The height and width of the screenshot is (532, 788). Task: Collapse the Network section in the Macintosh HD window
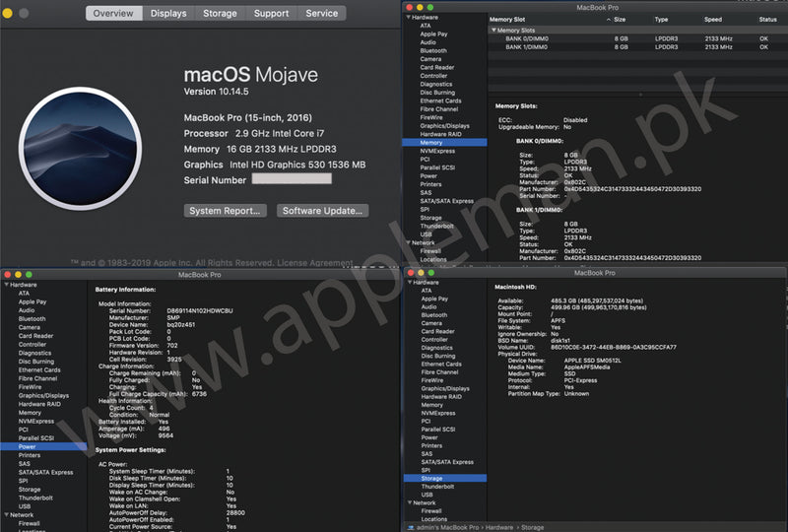(410, 502)
